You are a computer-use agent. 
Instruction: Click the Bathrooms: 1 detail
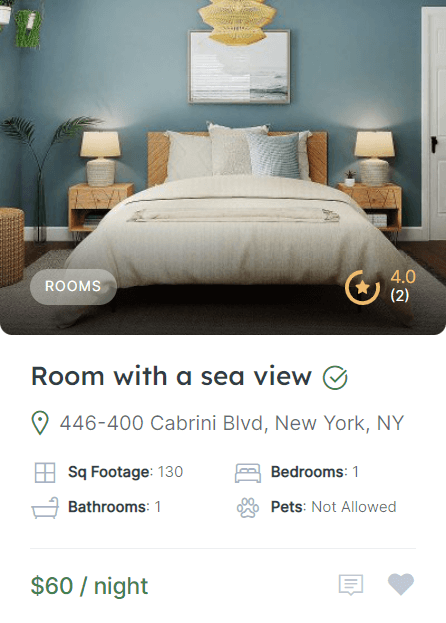tap(114, 507)
